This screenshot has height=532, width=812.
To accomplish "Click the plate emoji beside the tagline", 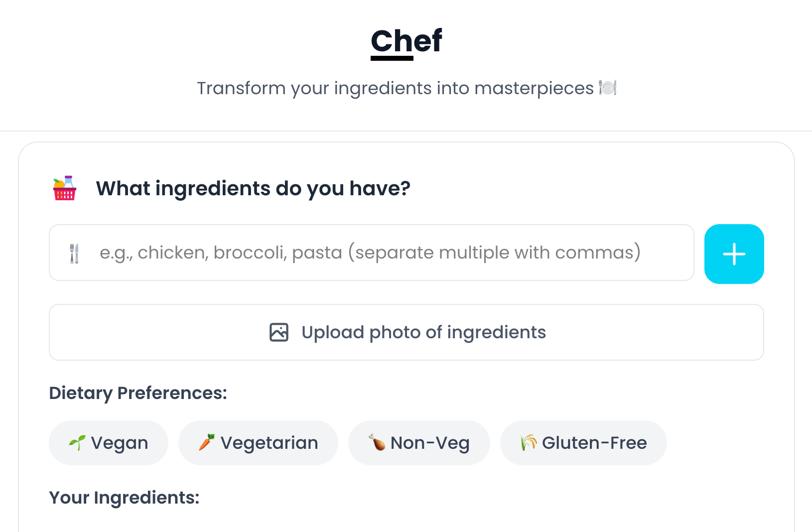I will click(x=608, y=88).
